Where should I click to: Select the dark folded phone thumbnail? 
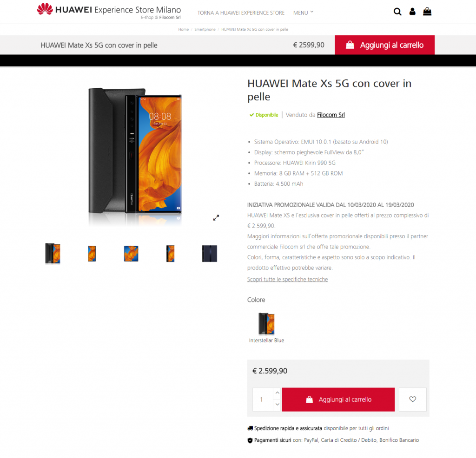click(210, 254)
